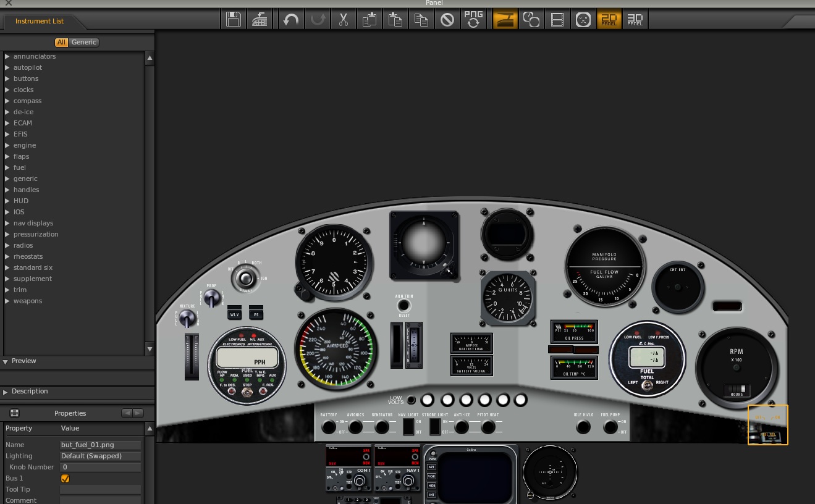Click the instrument list scroll-down arrow

coord(150,349)
